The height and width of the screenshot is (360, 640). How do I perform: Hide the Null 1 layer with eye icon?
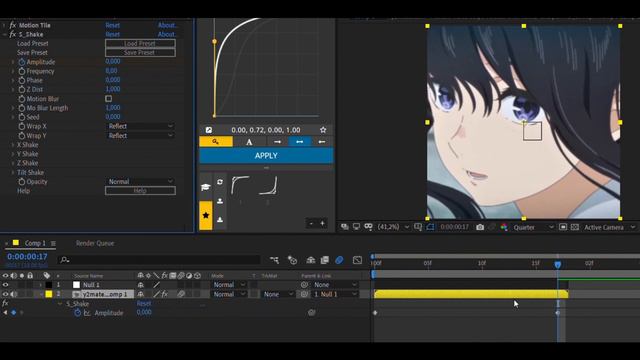click(5, 285)
